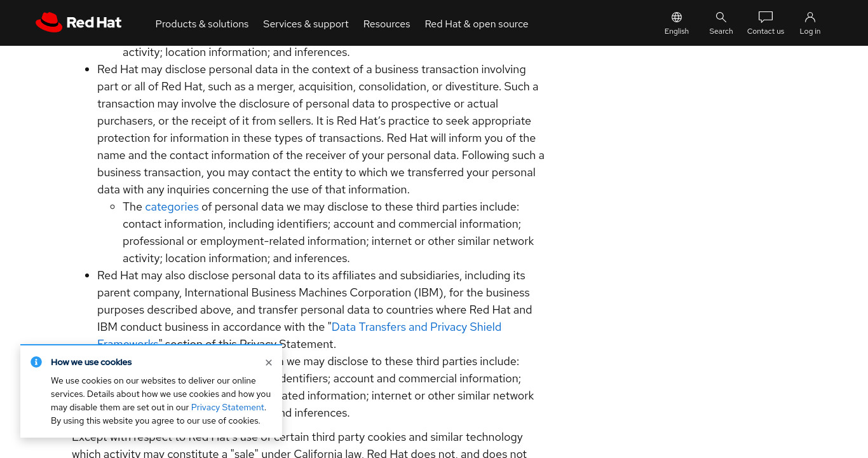This screenshot has height=458, width=868.
Task: Open Products & solutions menu
Action: coord(202,24)
